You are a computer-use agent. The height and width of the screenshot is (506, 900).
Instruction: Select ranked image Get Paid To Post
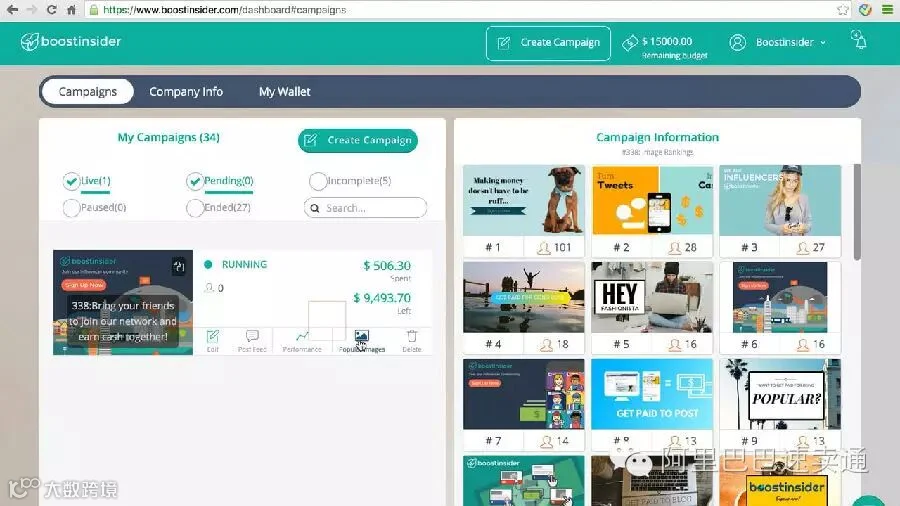point(652,394)
